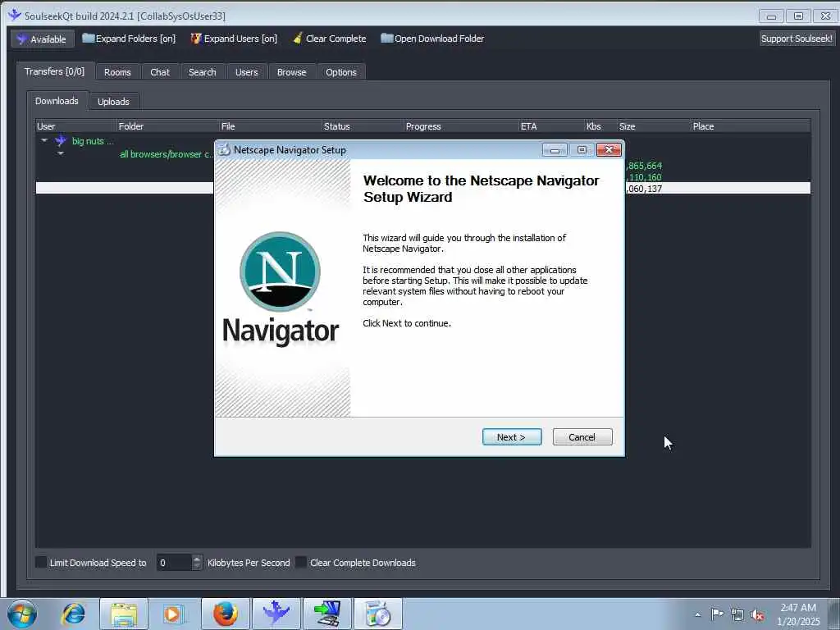Click the download speed spinner arrows
This screenshot has height=630, width=840.
tap(197, 563)
